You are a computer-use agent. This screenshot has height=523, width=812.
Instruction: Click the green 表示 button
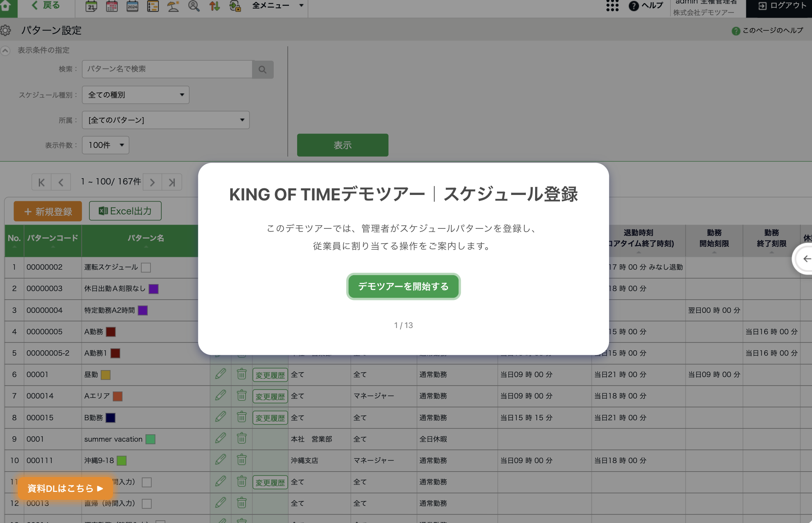(x=343, y=145)
